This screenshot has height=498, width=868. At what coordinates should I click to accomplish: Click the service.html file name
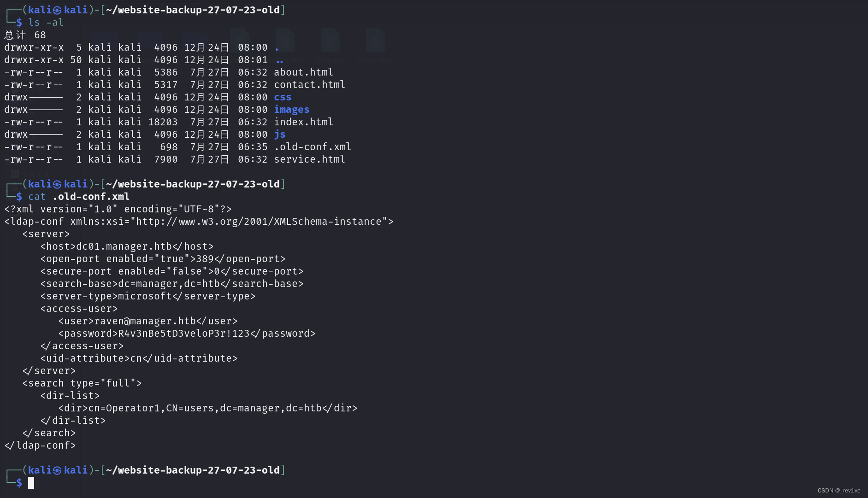coord(309,159)
